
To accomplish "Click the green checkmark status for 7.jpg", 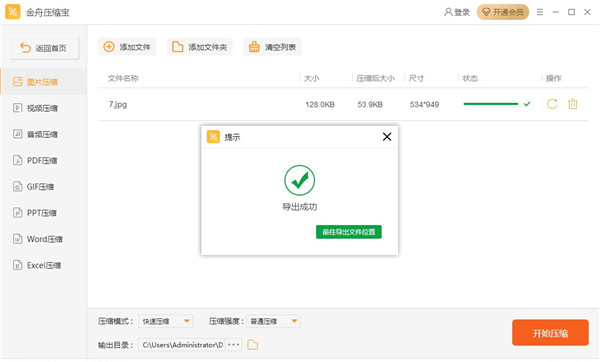I will (527, 104).
